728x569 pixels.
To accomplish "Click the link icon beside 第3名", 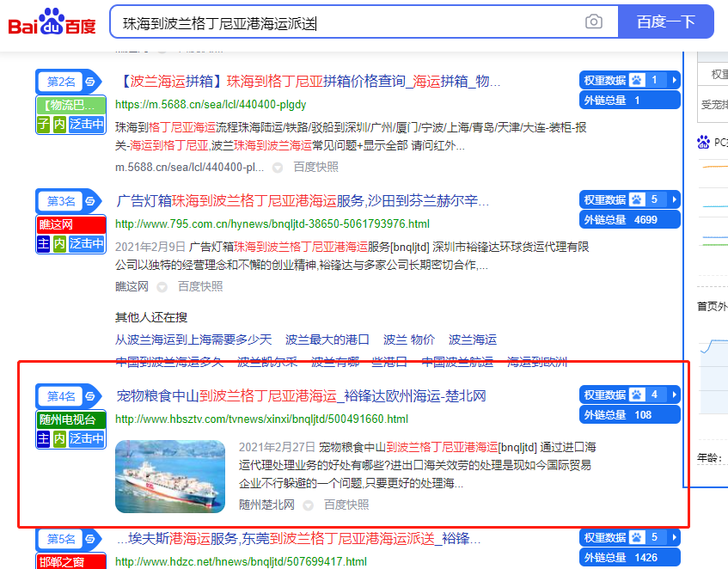I will [90, 201].
